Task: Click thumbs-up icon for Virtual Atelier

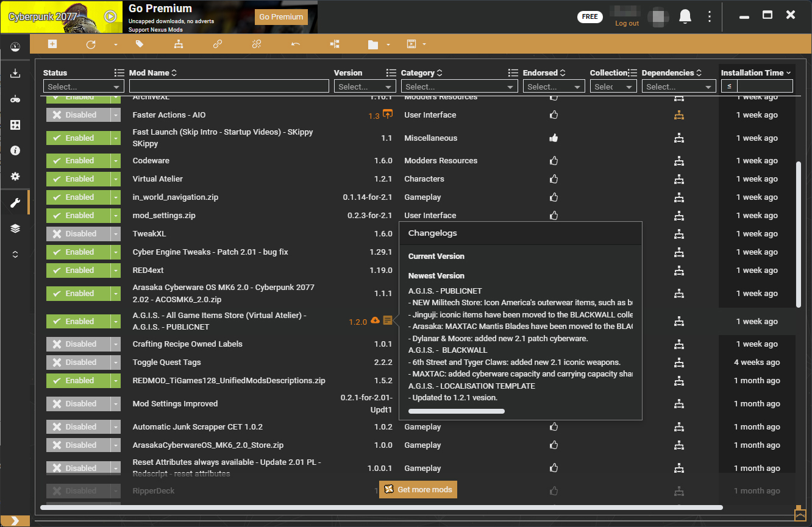Action: [554, 179]
